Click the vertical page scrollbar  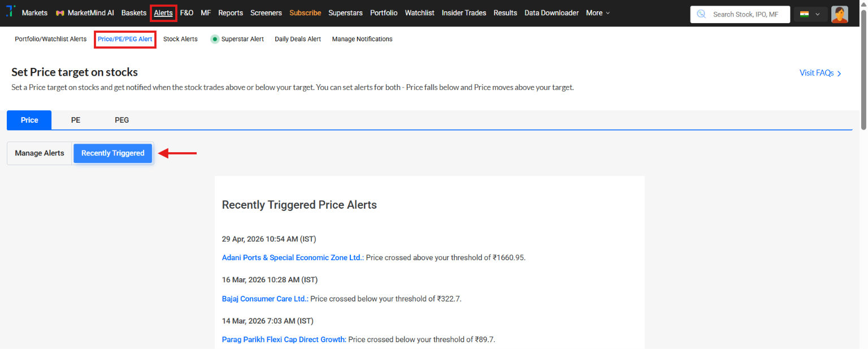click(x=863, y=69)
